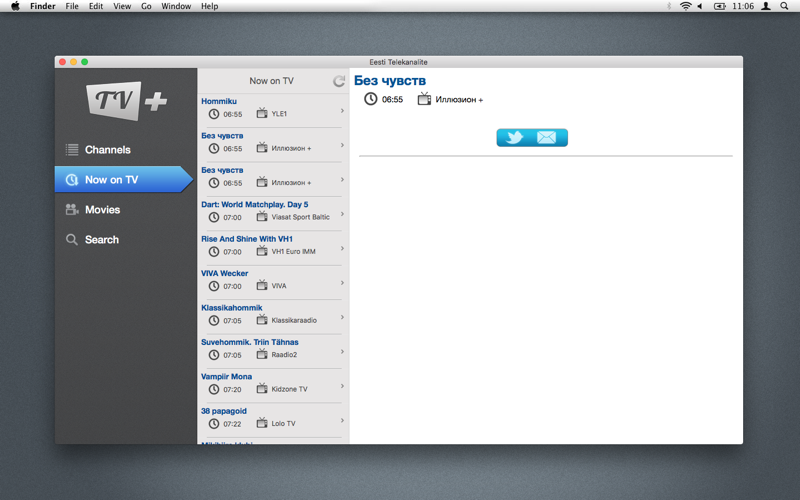This screenshot has height=500, width=800.
Task: Expand the VIVA Wecker row chevron
Action: pyautogui.click(x=342, y=283)
